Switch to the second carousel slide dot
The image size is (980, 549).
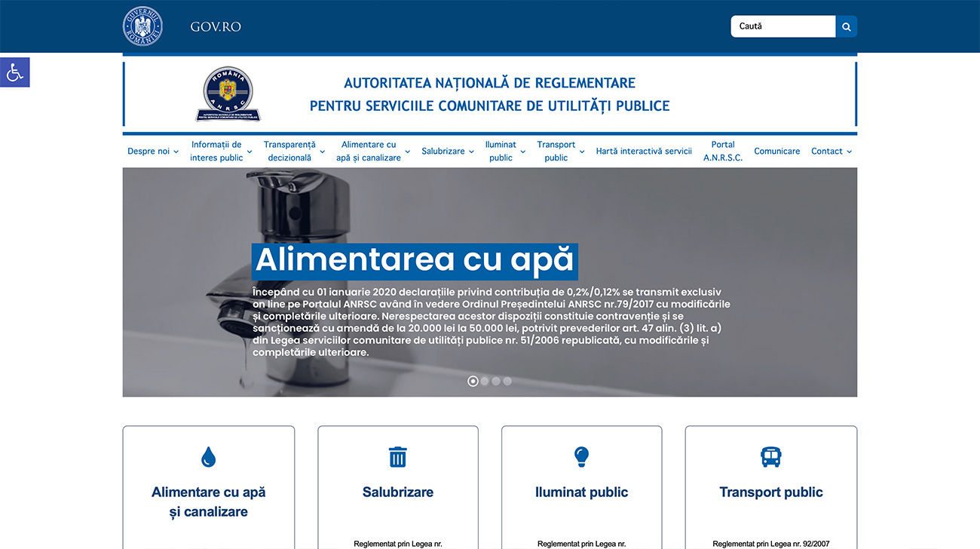tap(485, 381)
